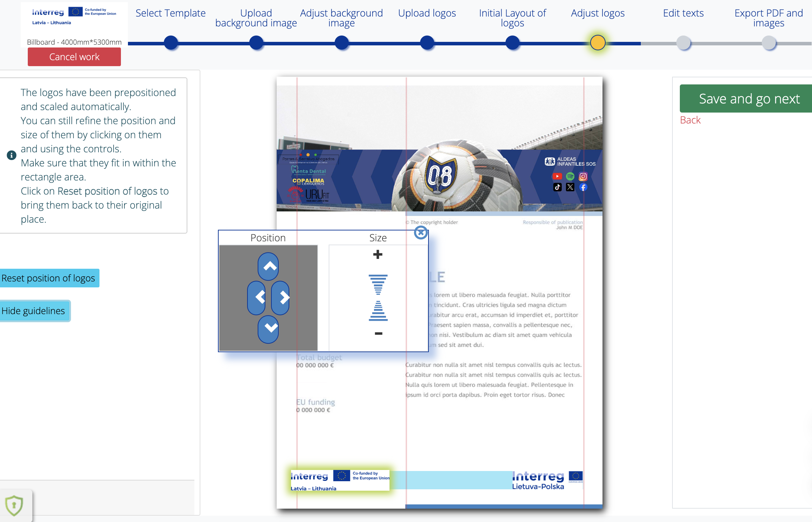Reset position of logos

pyautogui.click(x=49, y=278)
